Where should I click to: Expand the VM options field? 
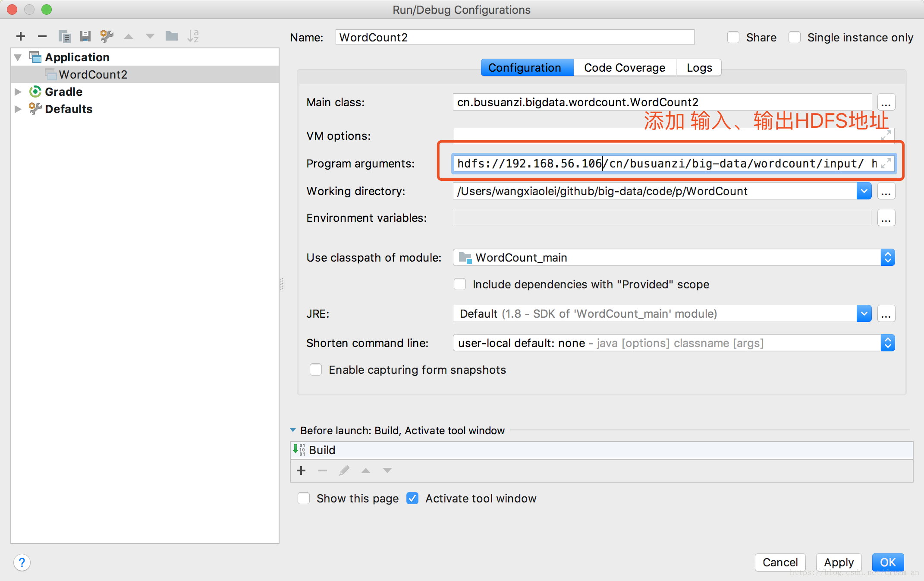(886, 136)
